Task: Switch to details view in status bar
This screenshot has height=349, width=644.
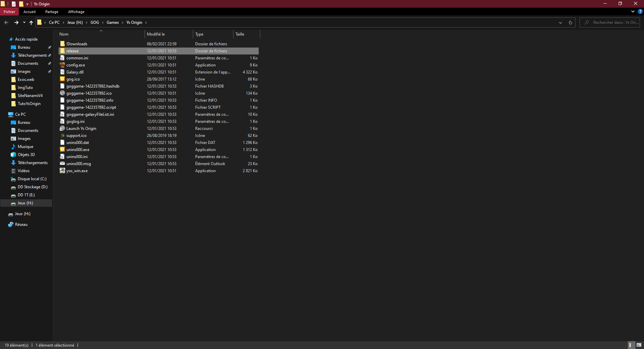Action: coord(631,345)
